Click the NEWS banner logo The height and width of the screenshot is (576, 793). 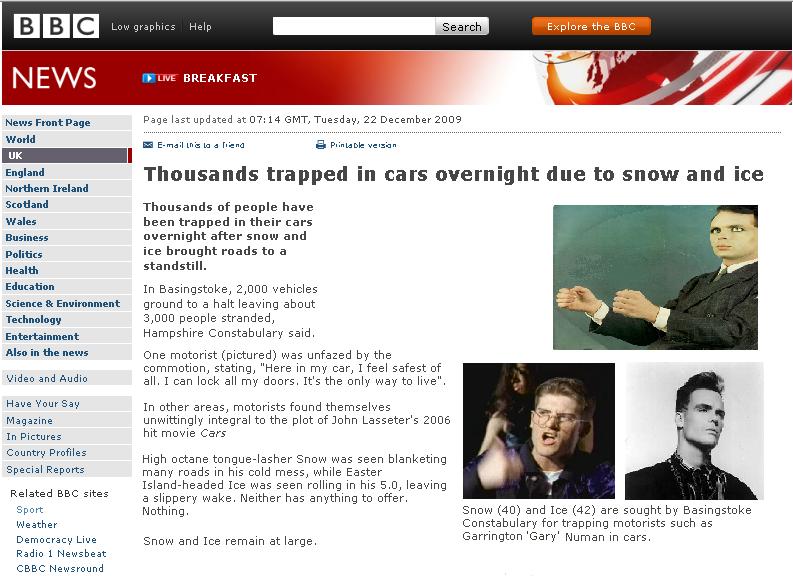click(54, 78)
